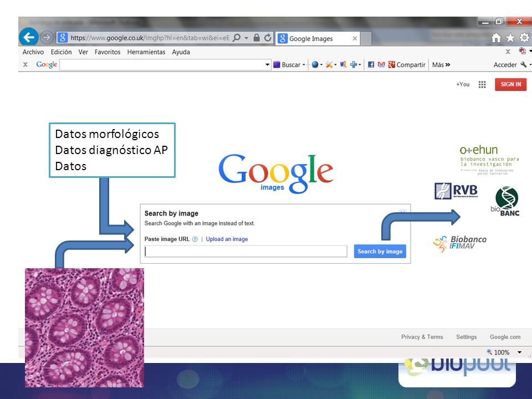
Task: Open the address bar autocomplete dropdown arrow
Action: click(246, 38)
